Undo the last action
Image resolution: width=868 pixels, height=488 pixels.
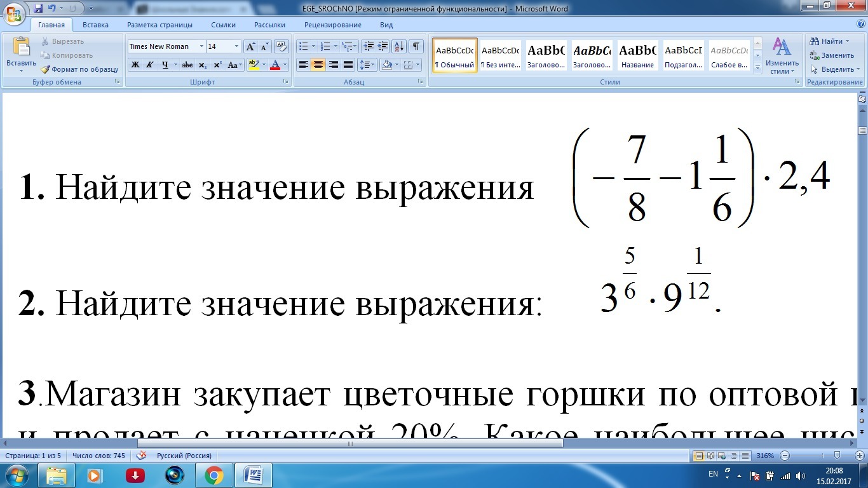[x=52, y=9]
